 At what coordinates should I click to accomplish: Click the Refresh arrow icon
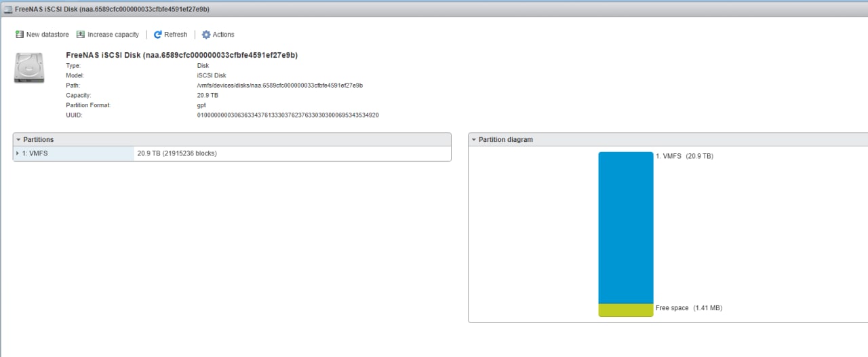pos(158,35)
